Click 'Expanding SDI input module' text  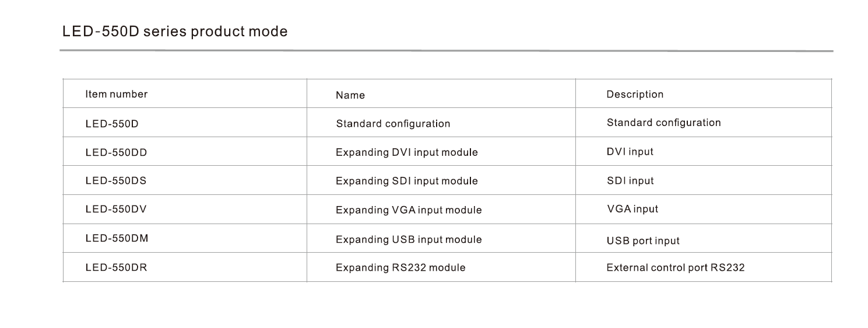pyautogui.click(x=406, y=181)
